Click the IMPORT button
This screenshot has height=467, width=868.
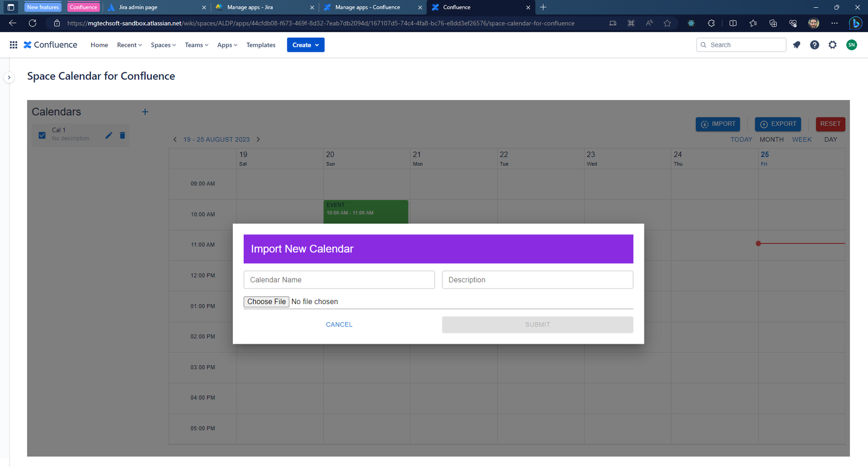(x=718, y=124)
